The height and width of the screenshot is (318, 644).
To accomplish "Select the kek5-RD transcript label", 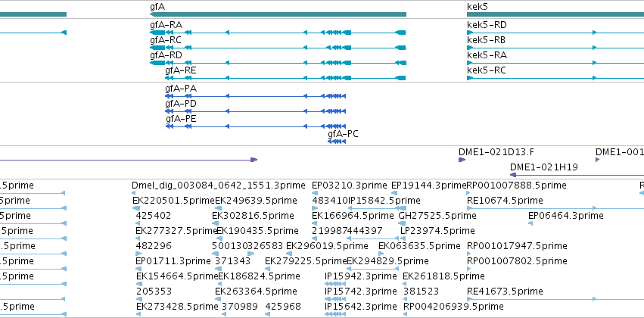I will [x=487, y=25].
